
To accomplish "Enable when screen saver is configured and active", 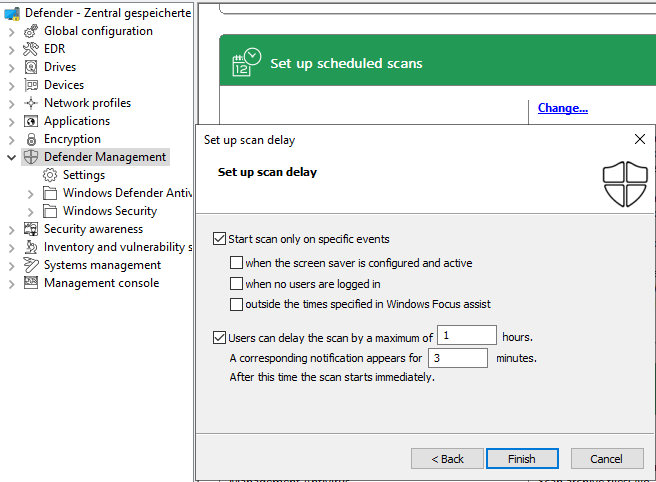I will pos(236,263).
